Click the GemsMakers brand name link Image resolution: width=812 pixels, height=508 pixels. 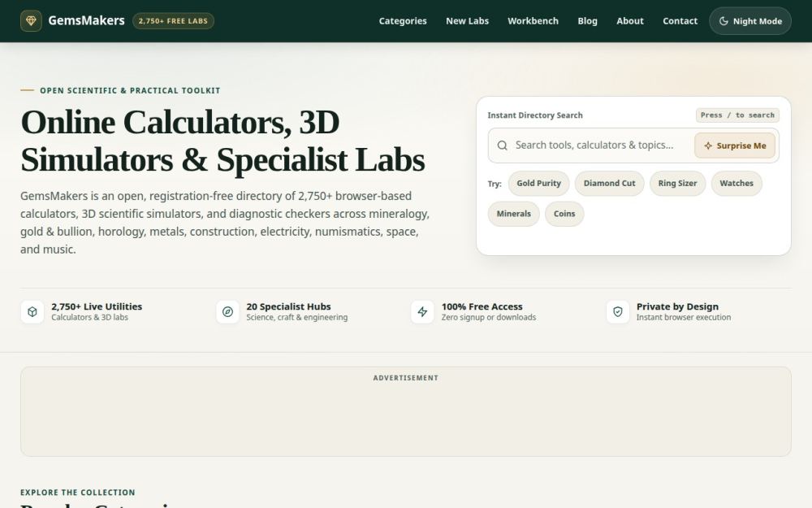[x=87, y=21]
